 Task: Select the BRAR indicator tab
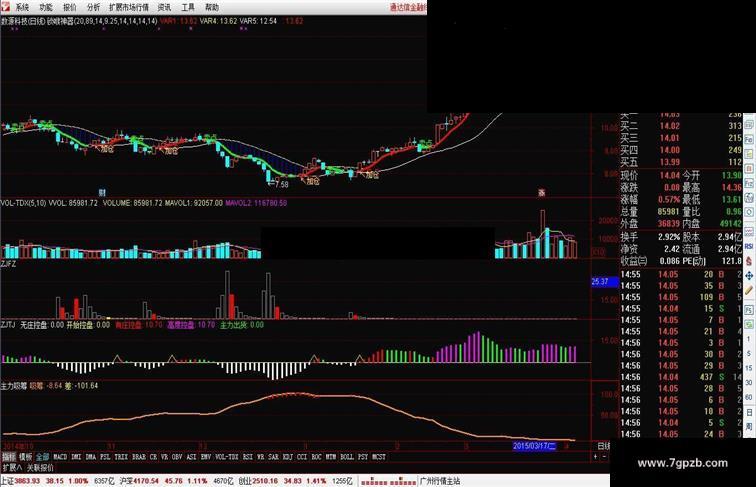tap(139, 456)
